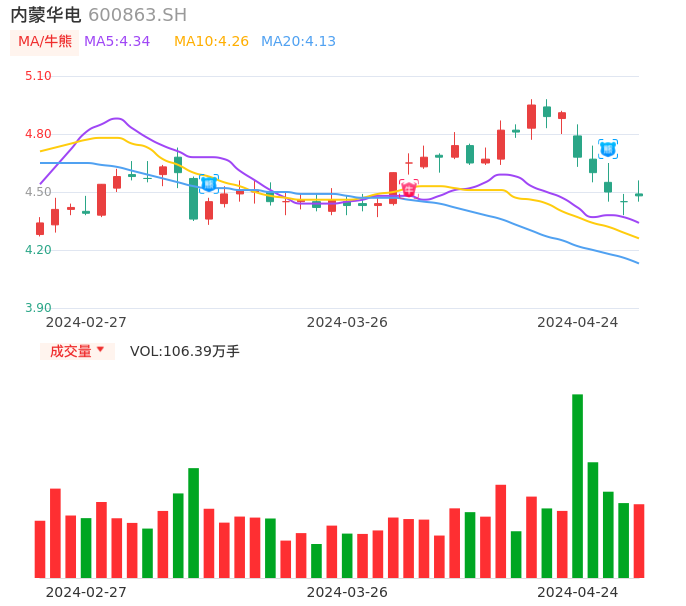Click the 2024-04-24 date label under volume chart
The height and width of the screenshot is (606, 686).
578,592
